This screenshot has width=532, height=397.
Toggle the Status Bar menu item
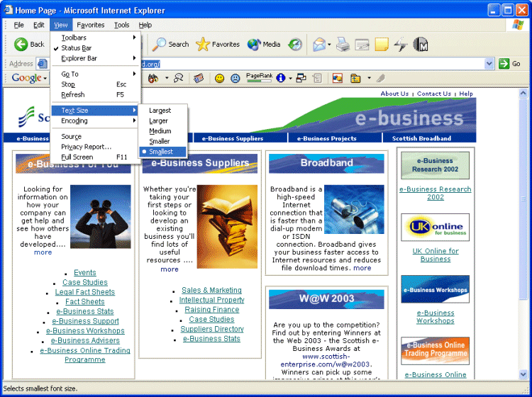[95, 47]
